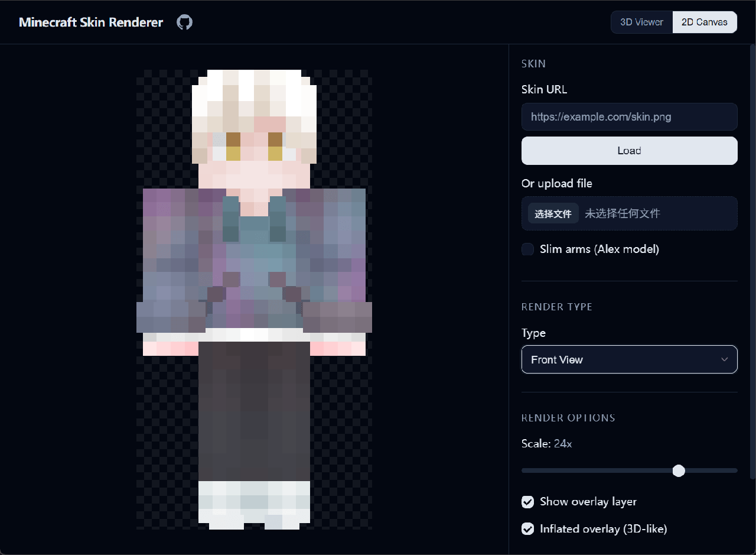The width and height of the screenshot is (756, 555).
Task: Disable the Inflated overlay (3D-like) checkbox
Action: (x=527, y=529)
